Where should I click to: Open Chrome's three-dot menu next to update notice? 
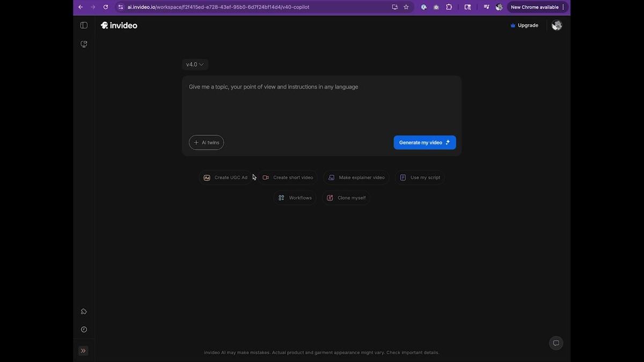[x=563, y=7]
